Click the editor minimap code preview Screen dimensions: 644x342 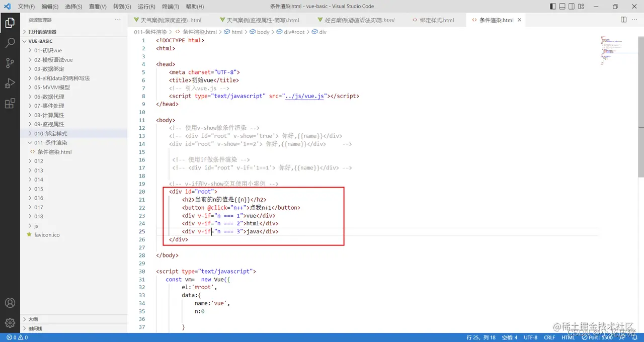(611, 50)
